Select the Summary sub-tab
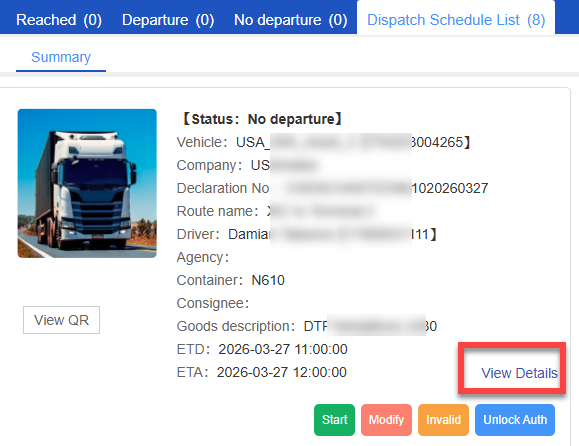This screenshot has width=579, height=446. (61, 57)
